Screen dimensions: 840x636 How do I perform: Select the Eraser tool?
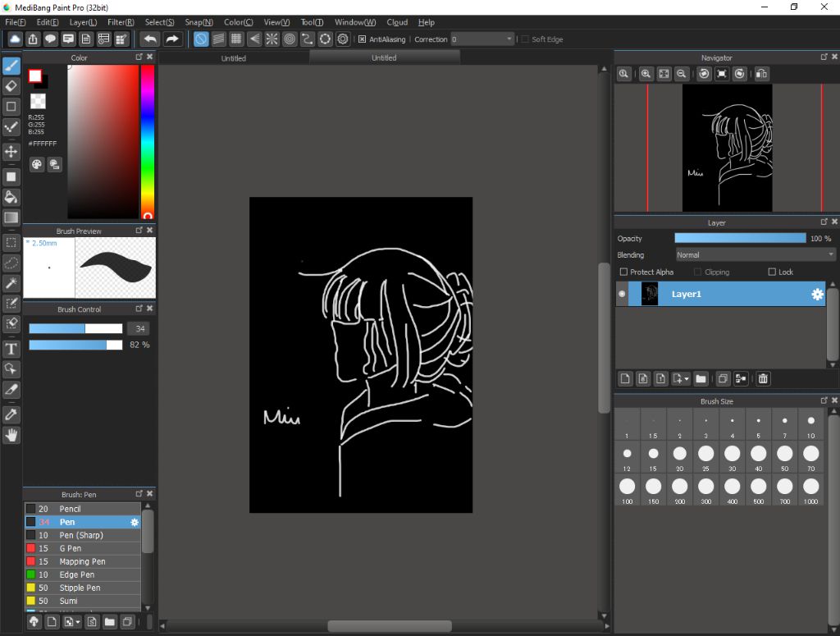point(11,86)
